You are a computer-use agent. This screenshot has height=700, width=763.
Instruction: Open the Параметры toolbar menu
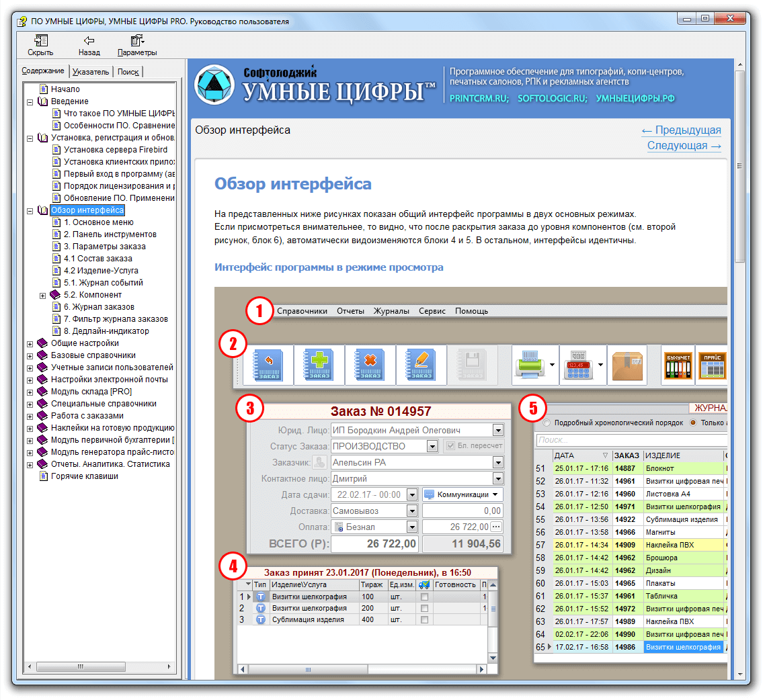pyautogui.click(x=137, y=45)
